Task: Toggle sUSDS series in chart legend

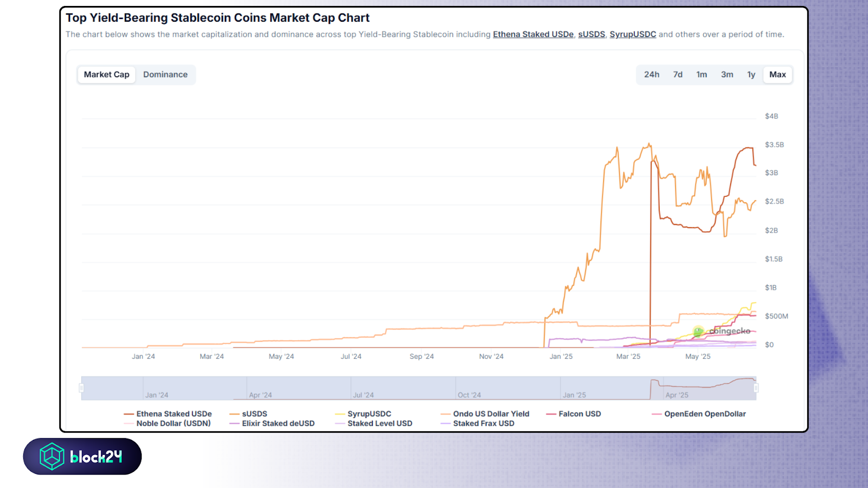Action: pos(248,414)
